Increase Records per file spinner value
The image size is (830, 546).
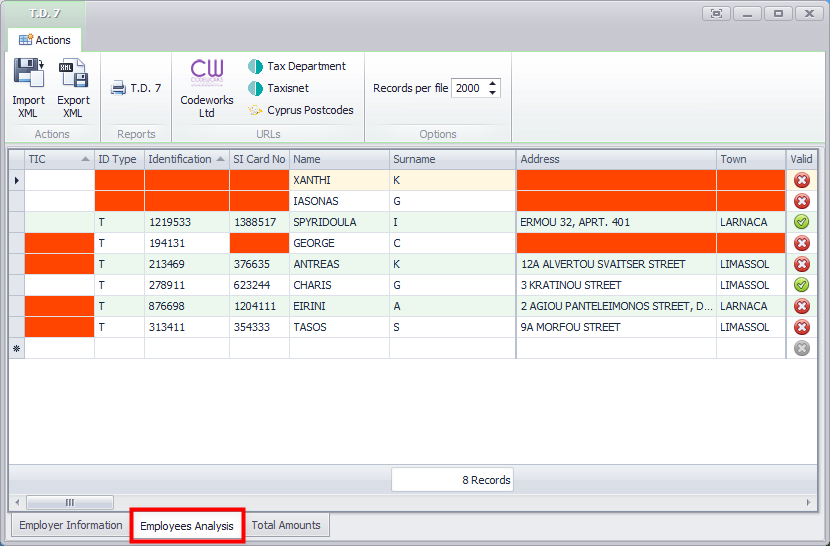pyautogui.click(x=493, y=84)
